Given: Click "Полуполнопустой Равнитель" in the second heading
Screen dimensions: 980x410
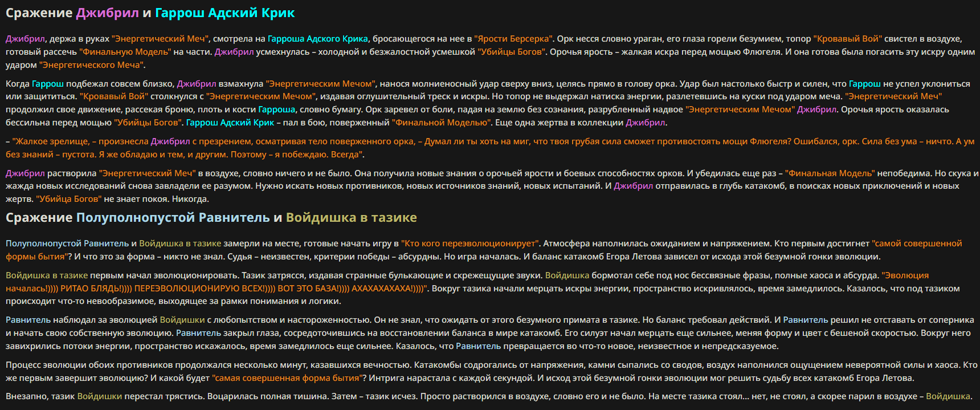Looking at the screenshot, I should [x=173, y=217].
